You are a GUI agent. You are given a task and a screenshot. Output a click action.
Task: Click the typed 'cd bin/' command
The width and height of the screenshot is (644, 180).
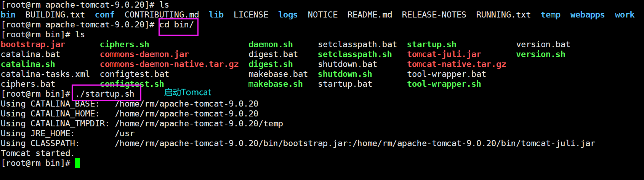[x=176, y=25]
